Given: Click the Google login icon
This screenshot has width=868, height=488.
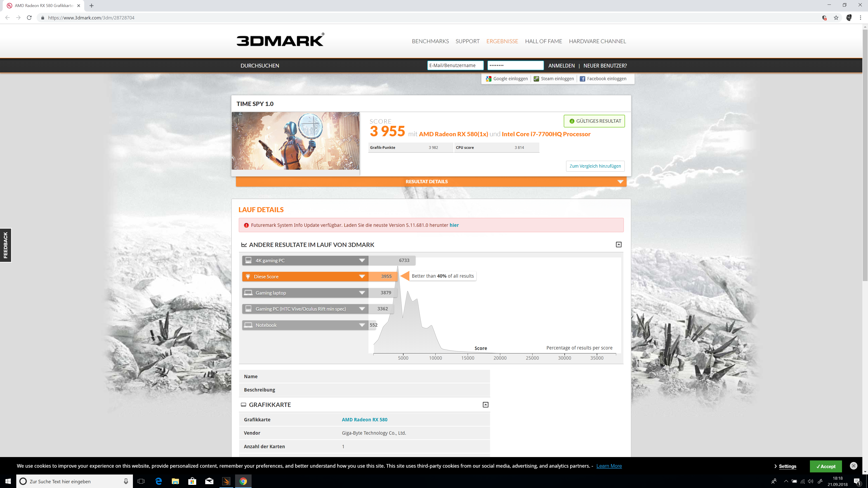Looking at the screenshot, I should [x=488, y=79].
